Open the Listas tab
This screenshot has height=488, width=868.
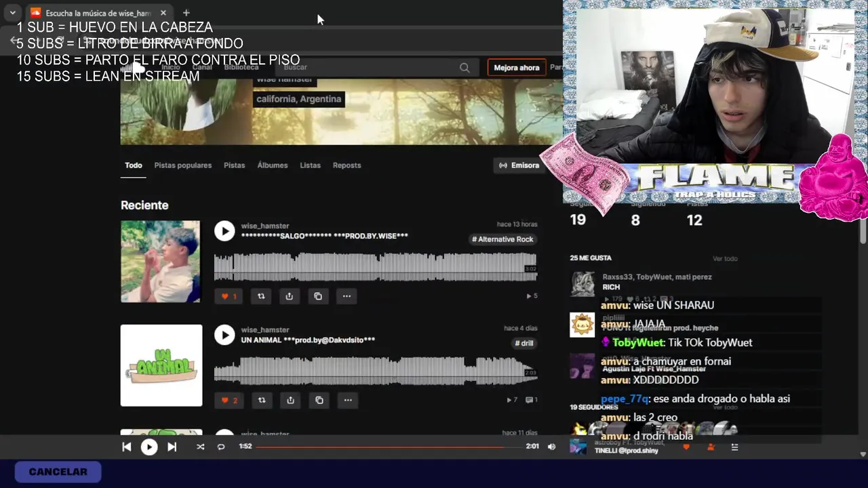(311, 165)
